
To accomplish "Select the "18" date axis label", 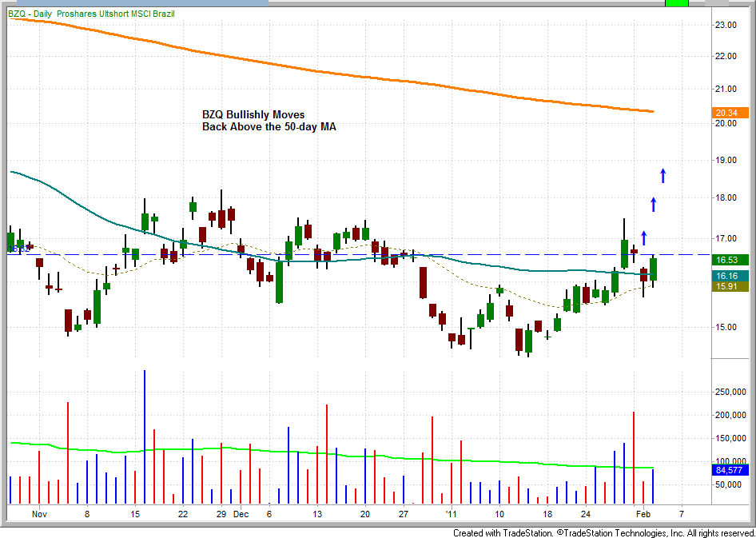I will 547,514.
